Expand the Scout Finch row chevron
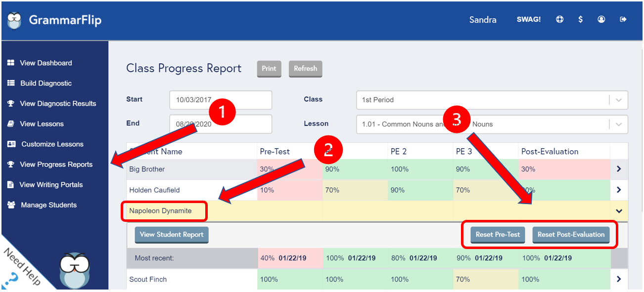This screenshot has width=644, height=292. click(x=619, y=279)
